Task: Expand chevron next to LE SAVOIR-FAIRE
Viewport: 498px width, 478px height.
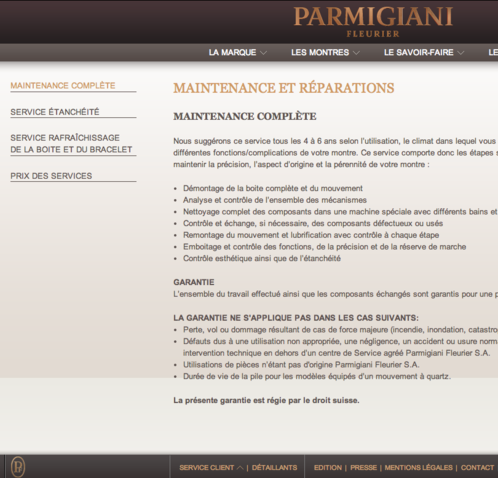Action: (461, 53)
